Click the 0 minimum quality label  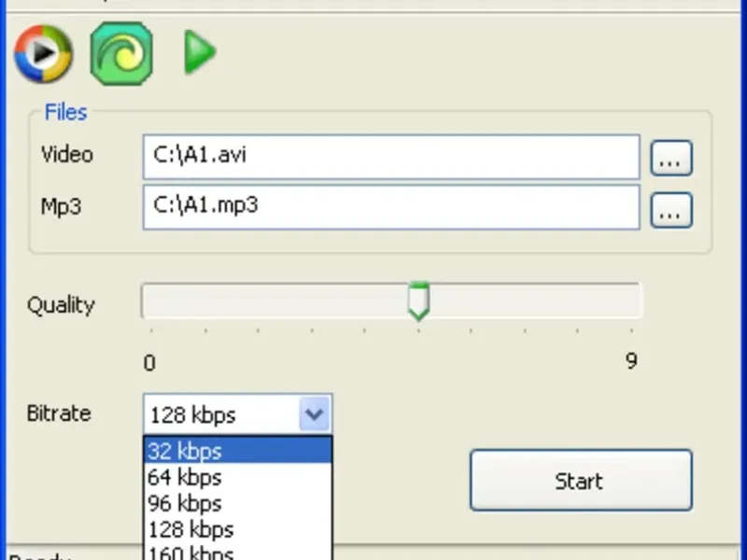point(149,363)
